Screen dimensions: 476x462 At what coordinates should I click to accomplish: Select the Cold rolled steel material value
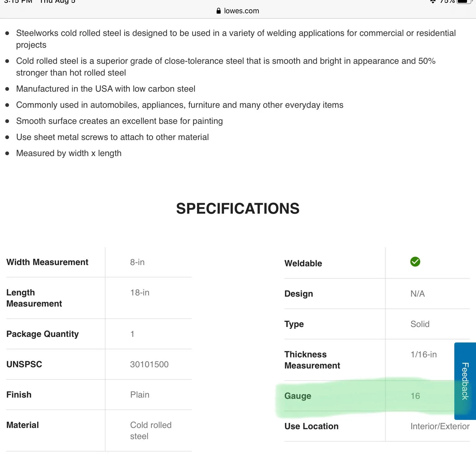pyautogui.click(x=151, y=431)
